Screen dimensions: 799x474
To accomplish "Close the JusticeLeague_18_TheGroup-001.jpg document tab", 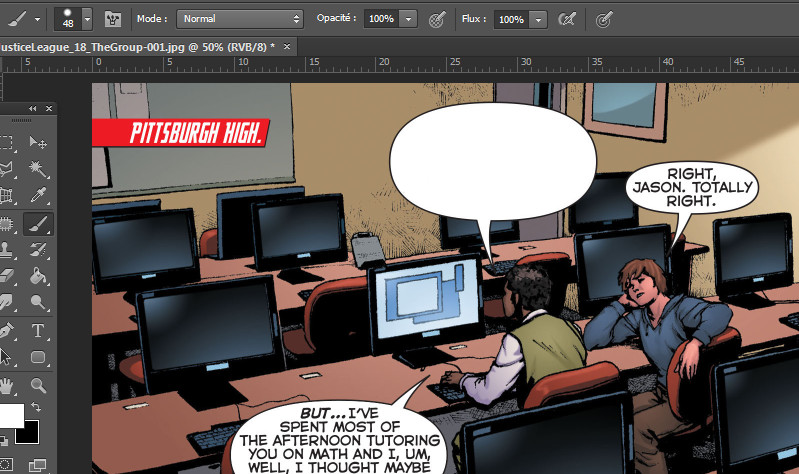I will pos(287,46).
